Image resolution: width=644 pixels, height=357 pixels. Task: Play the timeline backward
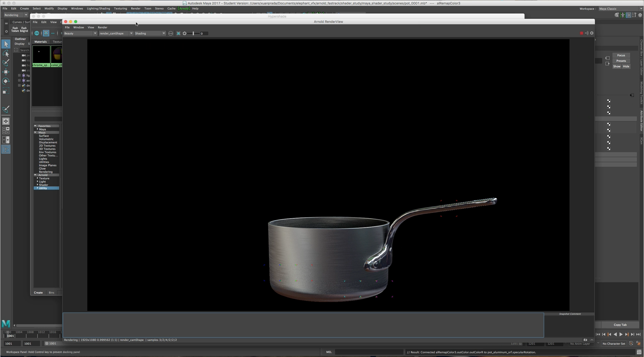pyautogui.click(x=615, y=334)
